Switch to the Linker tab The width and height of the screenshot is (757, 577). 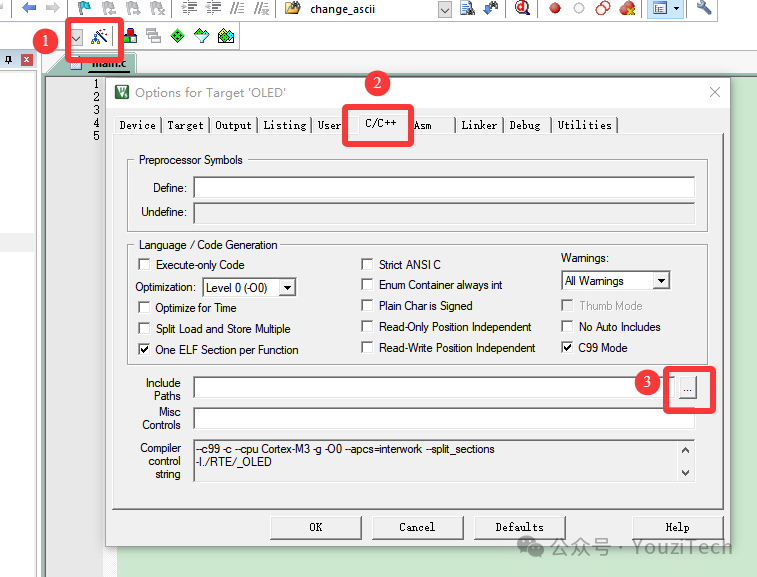[479, 126]
